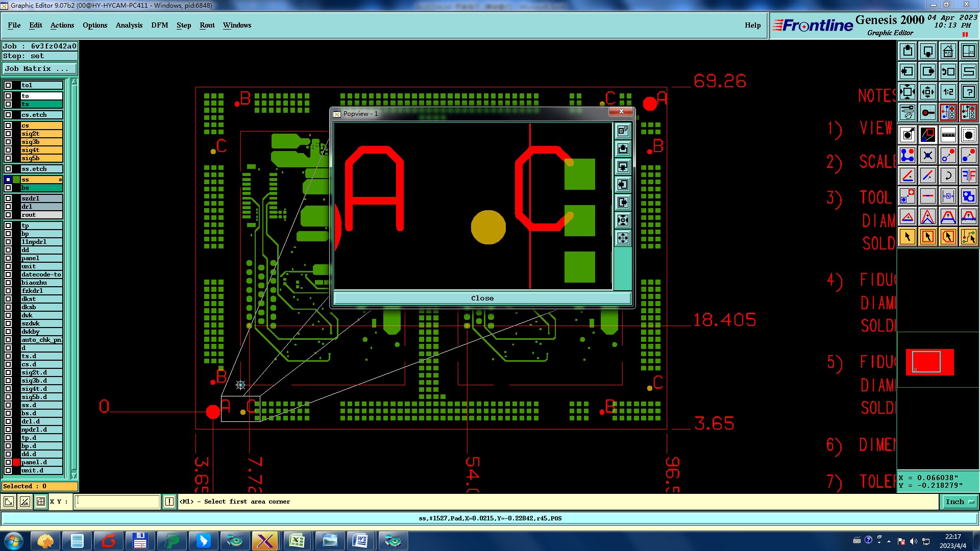Click the rotate feature arrow icon
The width and height of the screenshot is (980, 551).
(948, 176)
